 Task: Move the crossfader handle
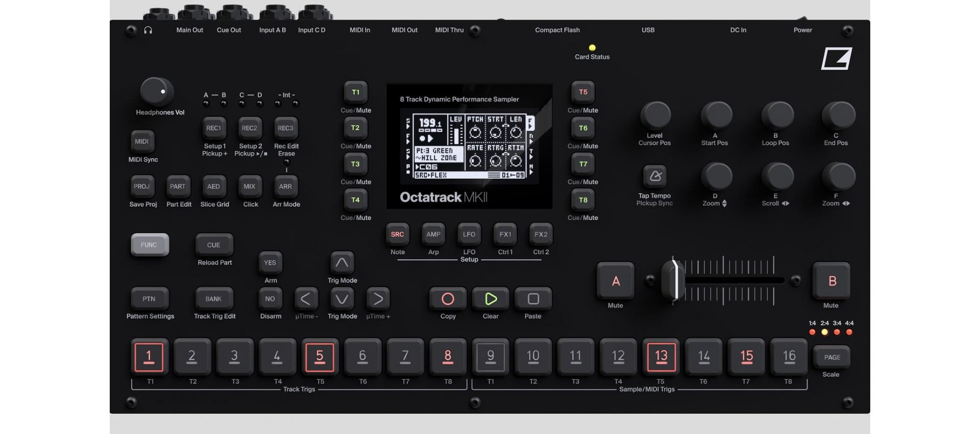(x=674, y=280)
